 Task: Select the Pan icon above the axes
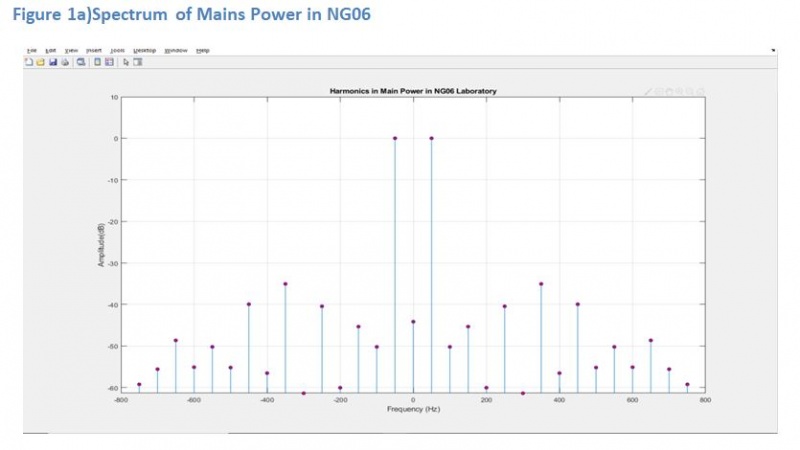[x=669, y=92]
